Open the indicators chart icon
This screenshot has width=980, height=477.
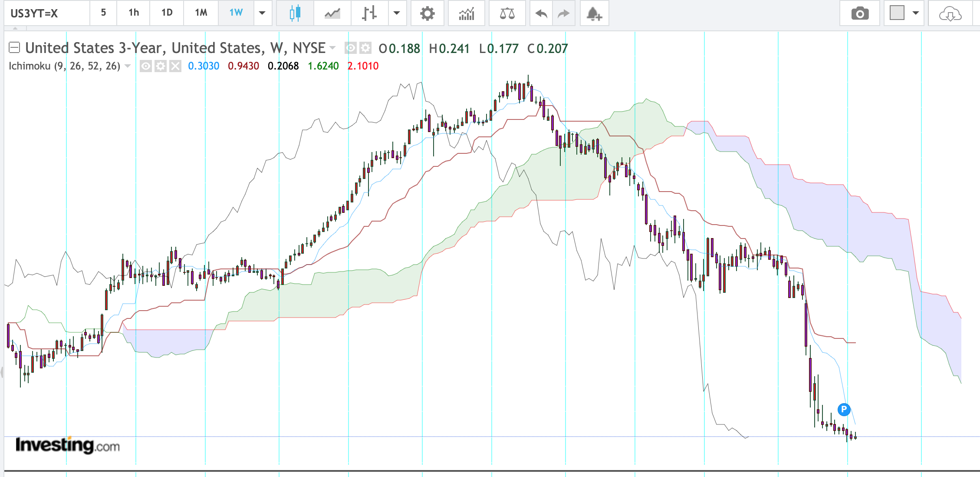click(x=467, y=13)
